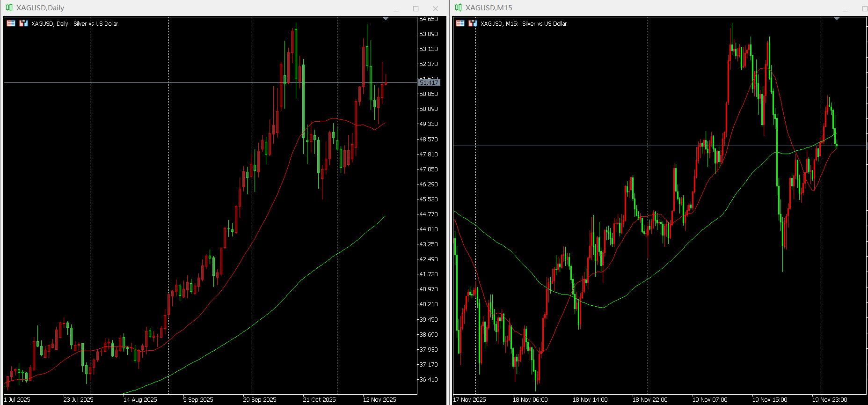This screenshot has width=868, height=405.
Task: Click the 29 Sep 2025 date label
Action: click(260, 399)
